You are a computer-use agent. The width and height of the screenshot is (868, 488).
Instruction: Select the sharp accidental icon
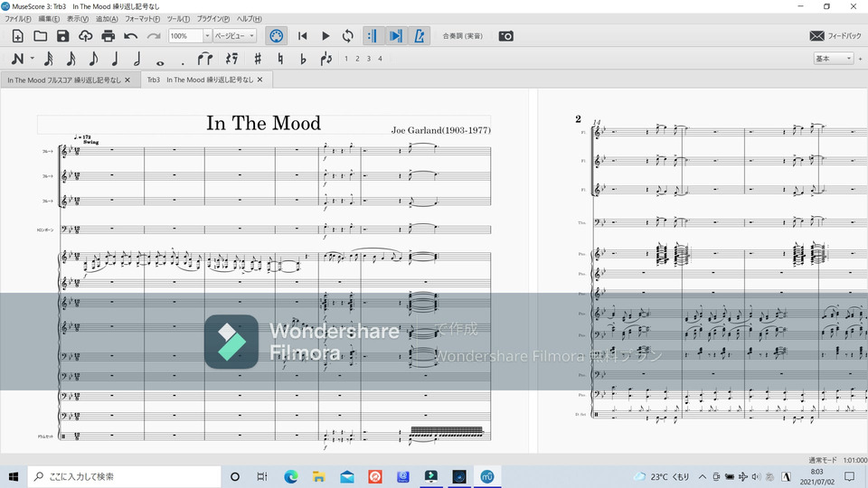click(x=258, y=59)
